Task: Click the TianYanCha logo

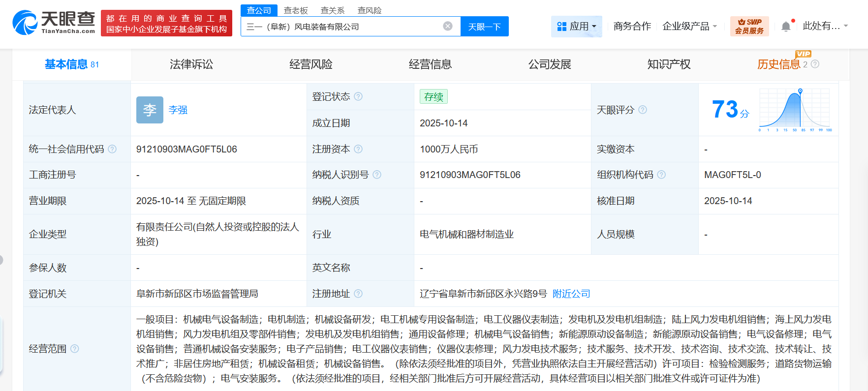Action: click(54, 23)
